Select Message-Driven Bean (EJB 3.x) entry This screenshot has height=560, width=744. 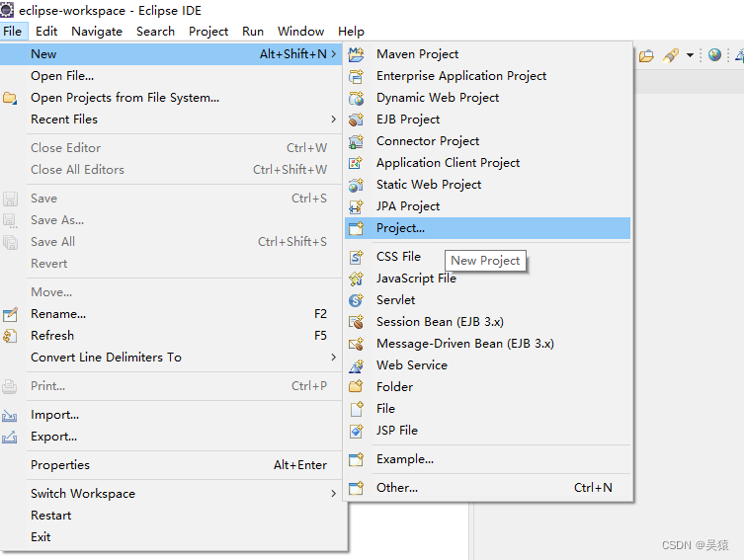[488, 344]
